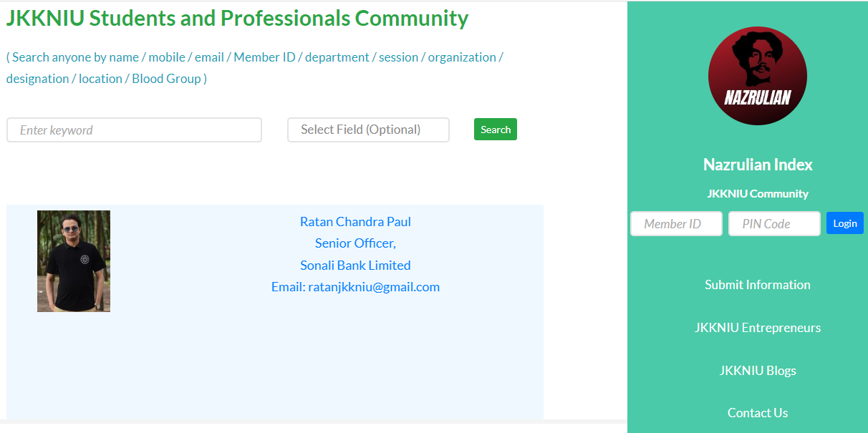
Task: Click the page title JKKNIU Students and Professionals Community
Action: click(236, 18)
